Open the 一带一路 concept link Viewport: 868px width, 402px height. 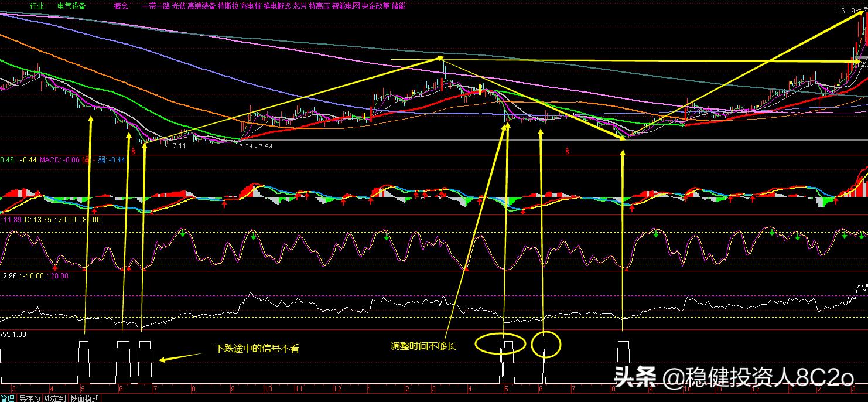[155, 6]
